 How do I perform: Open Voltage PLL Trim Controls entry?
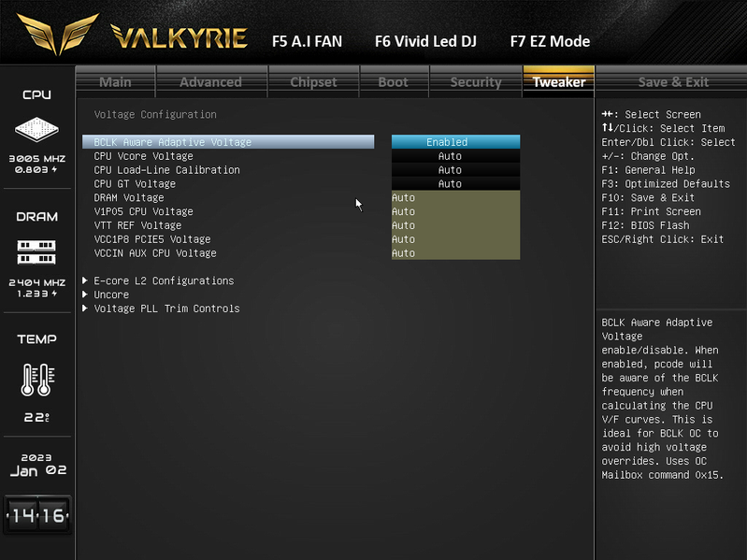click(166, 309)
